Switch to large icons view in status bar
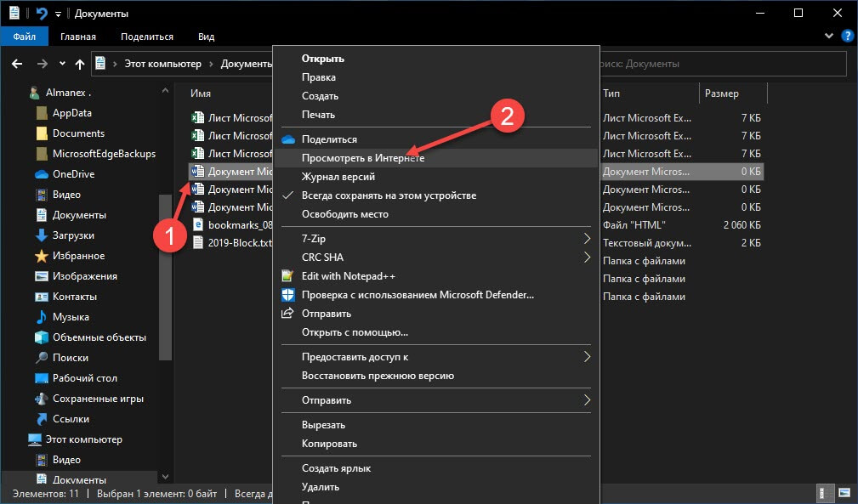858x504 pixels. click(844, 493)
